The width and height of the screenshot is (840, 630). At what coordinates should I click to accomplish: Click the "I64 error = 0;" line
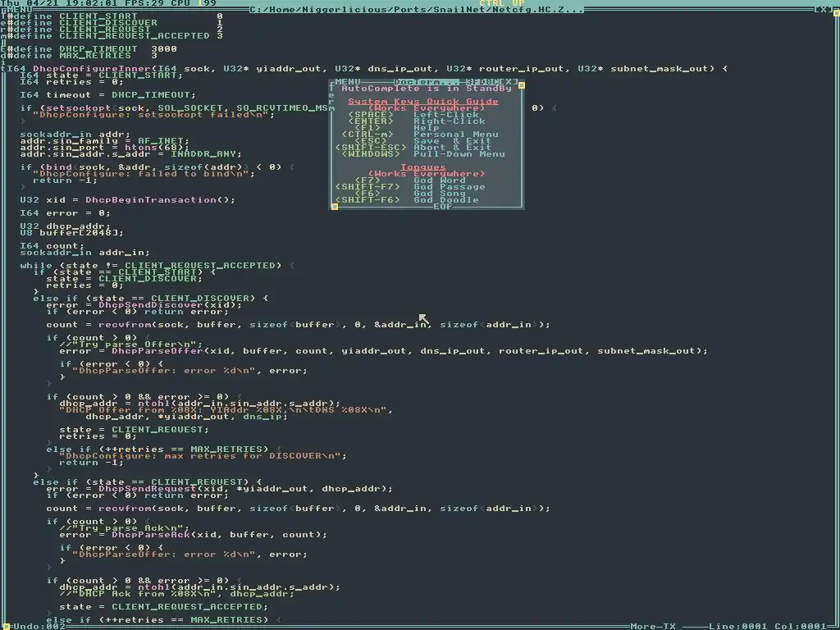coord(66,213)
